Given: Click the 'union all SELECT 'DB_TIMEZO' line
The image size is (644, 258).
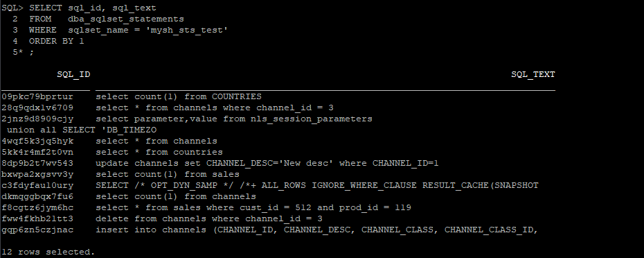Looking at the screenshot, I should pos(82,130).
